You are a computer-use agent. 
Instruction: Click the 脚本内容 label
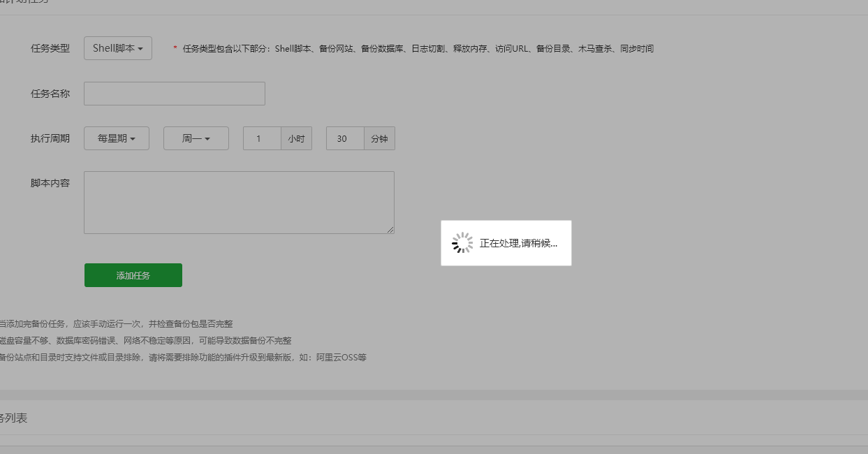[x=50, y=183]
